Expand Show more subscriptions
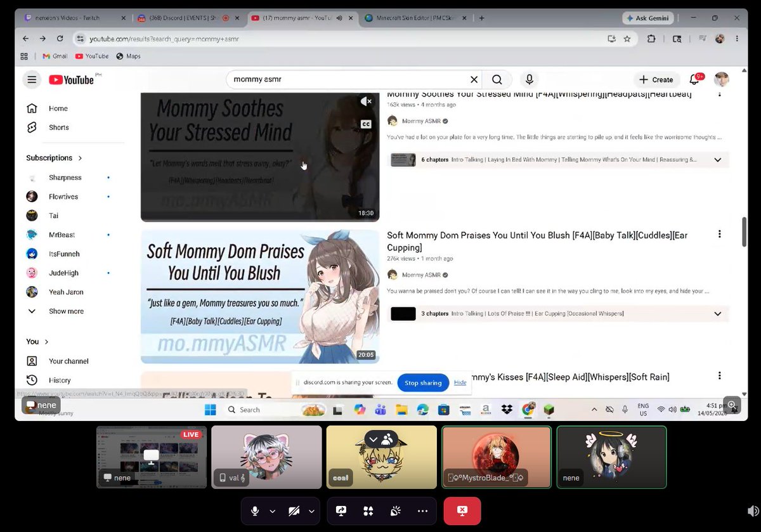The width and height of the screenshot is (761, 532). pos(66,311)
